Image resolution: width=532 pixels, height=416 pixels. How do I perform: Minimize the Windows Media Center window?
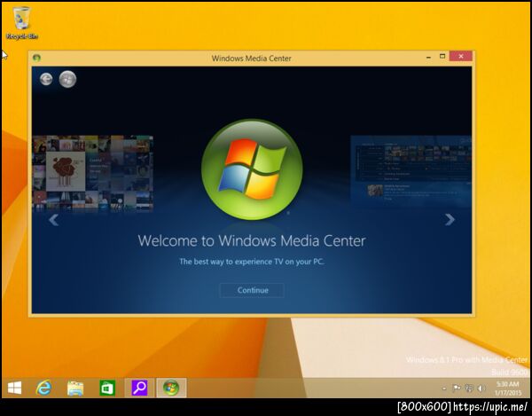click(x=428, y=57)
